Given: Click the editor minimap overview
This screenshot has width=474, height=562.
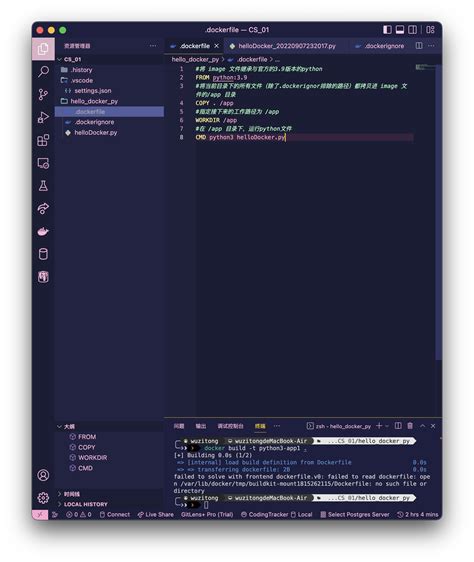Looking at the screenshot, I should click(x=425, y=67).
